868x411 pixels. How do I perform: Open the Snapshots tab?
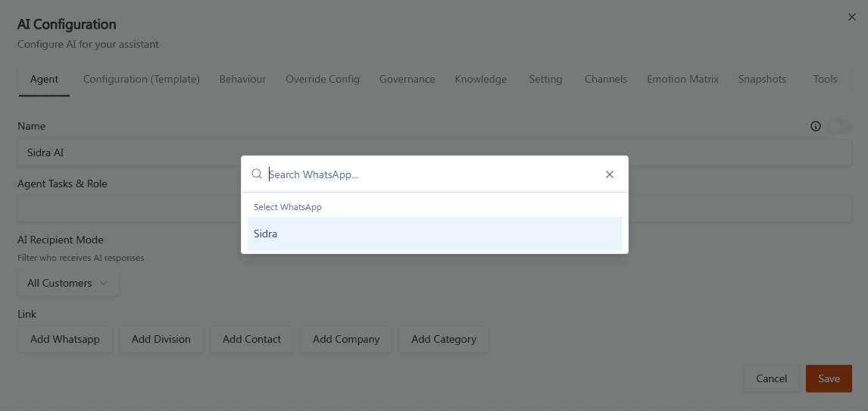click(x=762, y=79)
